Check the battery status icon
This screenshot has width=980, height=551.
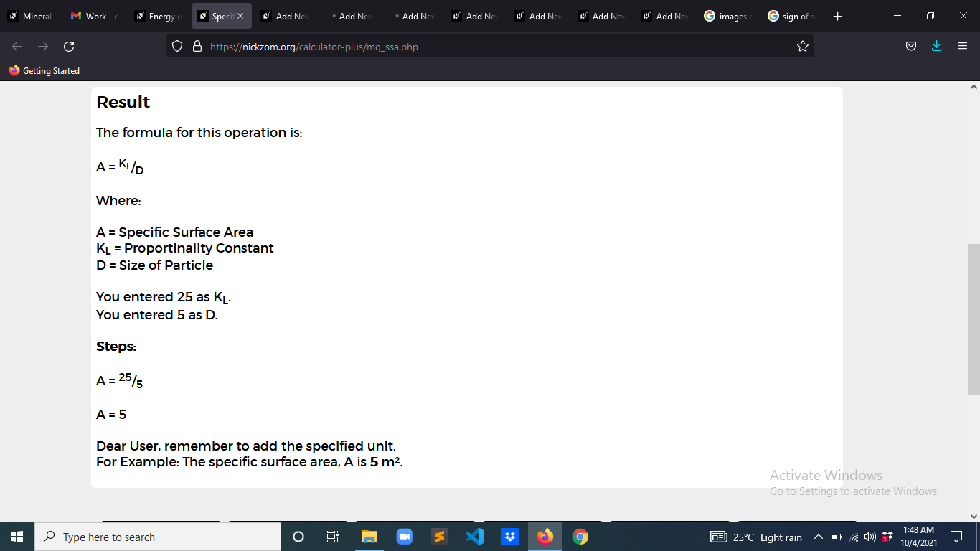[x=836, y=537]
